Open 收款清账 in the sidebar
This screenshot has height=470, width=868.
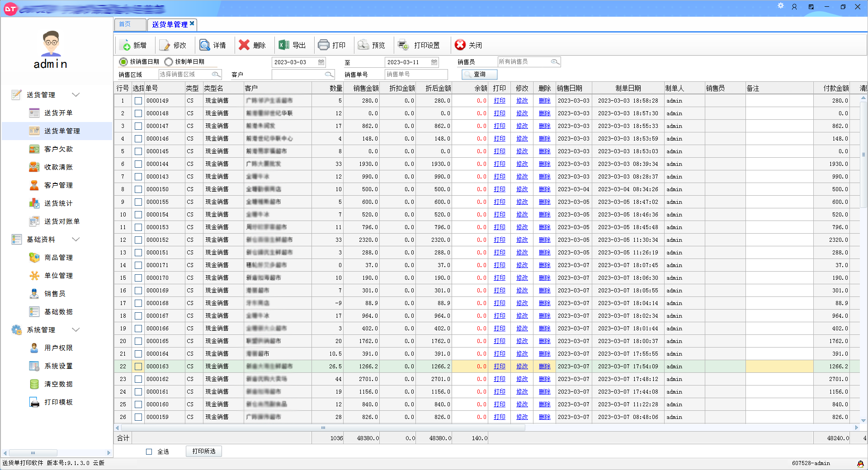[x=58, y=167]
